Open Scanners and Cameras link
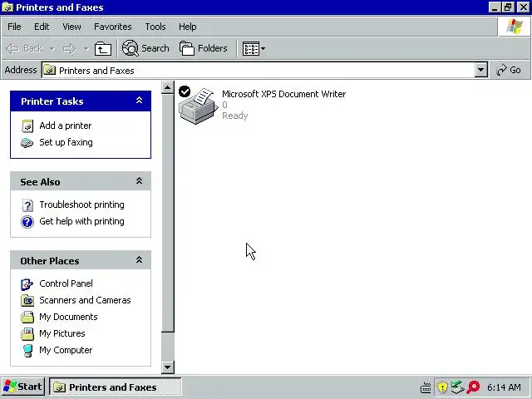The image size is (532, 399). pos(85,300)
